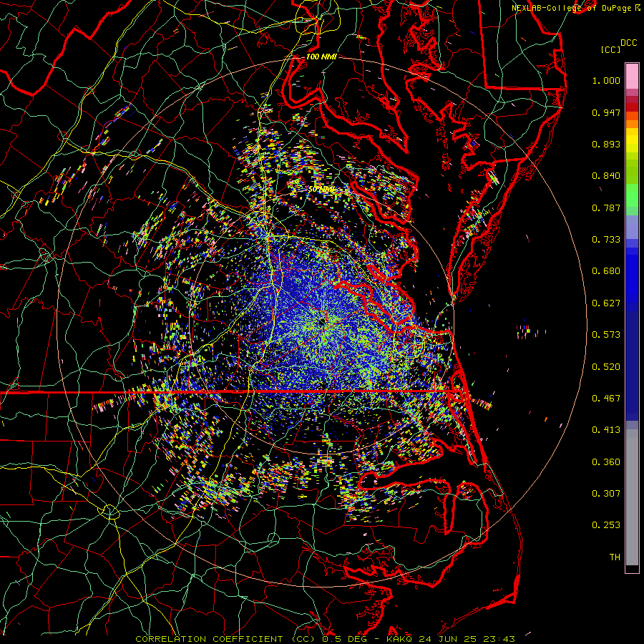Select the 0.520 scale value
This screenshot has width=644, height=644.
coord(606,367)
